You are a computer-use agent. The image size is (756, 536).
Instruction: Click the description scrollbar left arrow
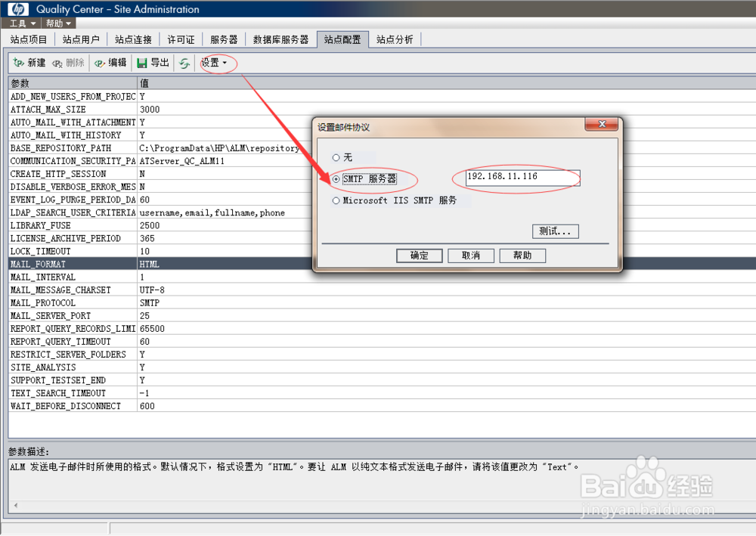[x=16, y=506]
